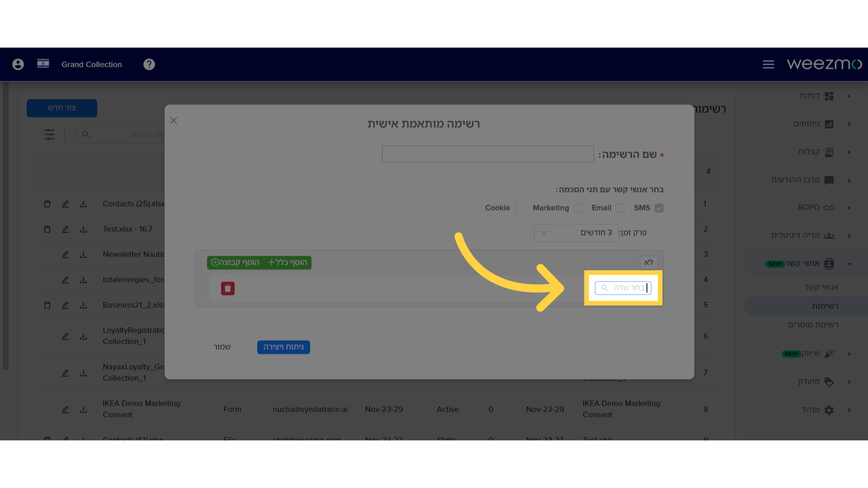
Task: Click the user profile icon top left
Action: click(18, 64)
